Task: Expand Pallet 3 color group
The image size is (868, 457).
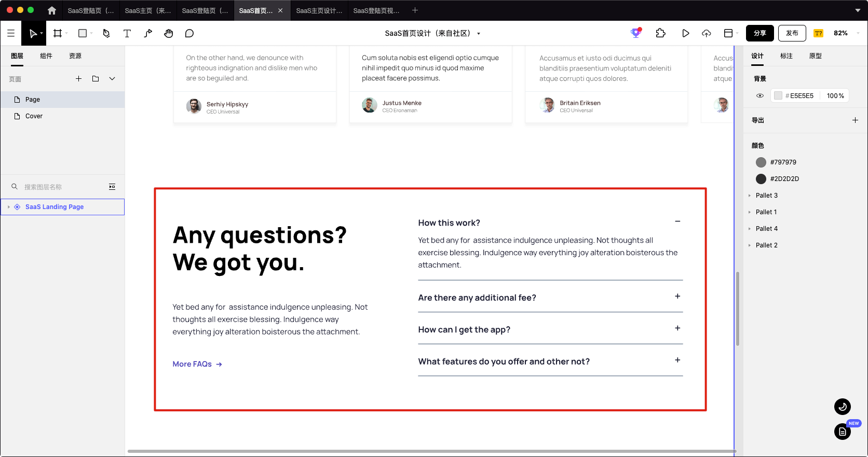Action: click(750, 196)
